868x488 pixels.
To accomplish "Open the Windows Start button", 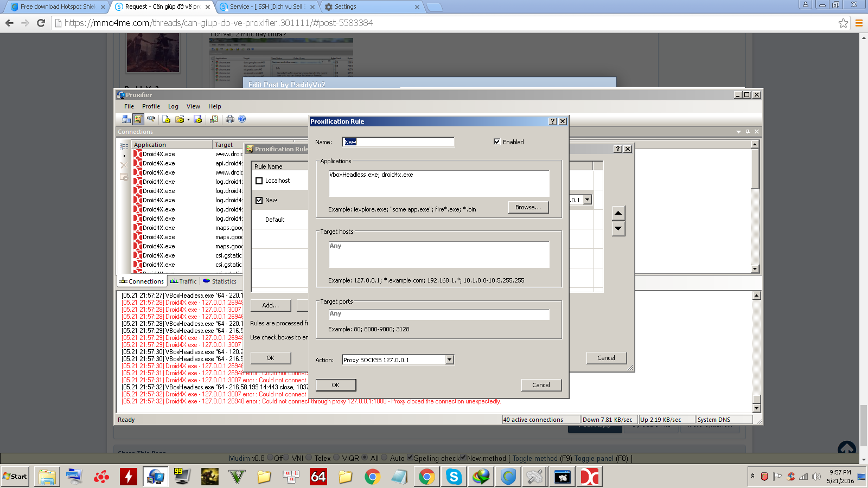I will (15, 477).
